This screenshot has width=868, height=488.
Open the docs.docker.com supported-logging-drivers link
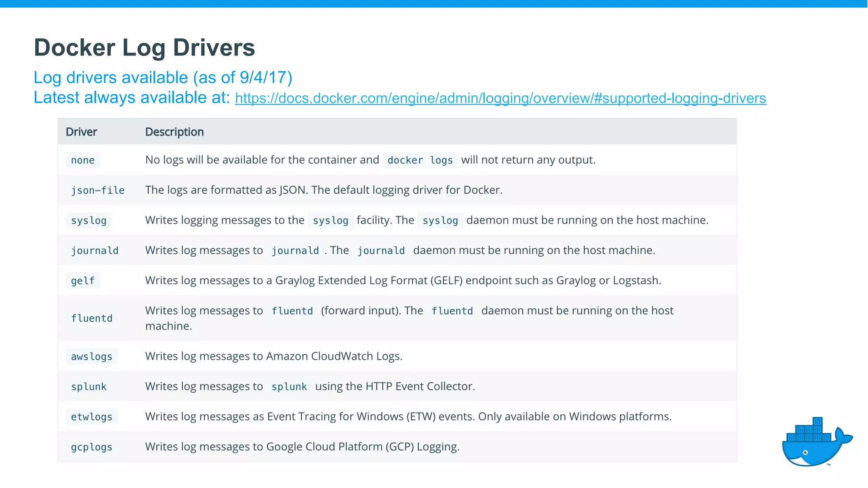click(x=501, y=98)
